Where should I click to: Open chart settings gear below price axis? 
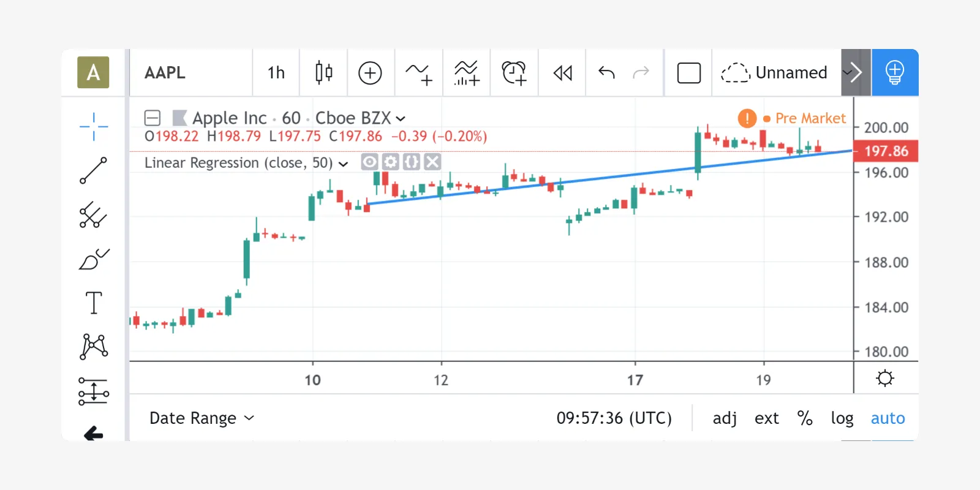[884, 378]
